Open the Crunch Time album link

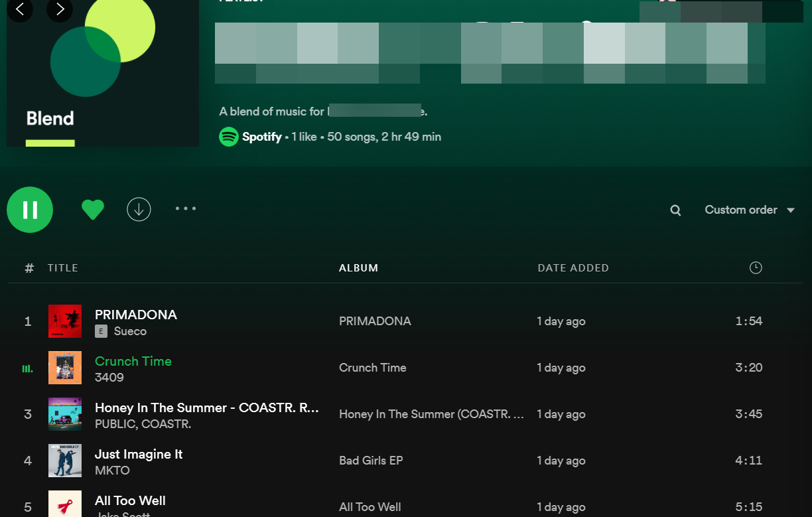pos(373,368)
